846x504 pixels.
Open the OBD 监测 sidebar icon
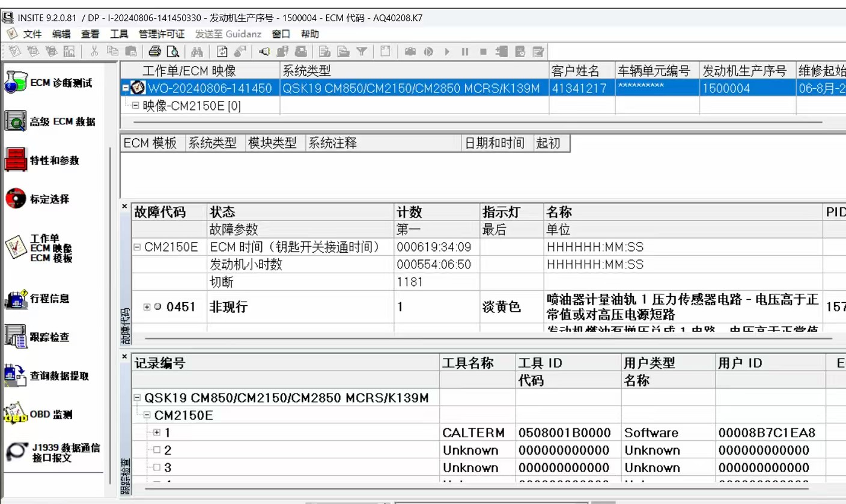[16, 414]
